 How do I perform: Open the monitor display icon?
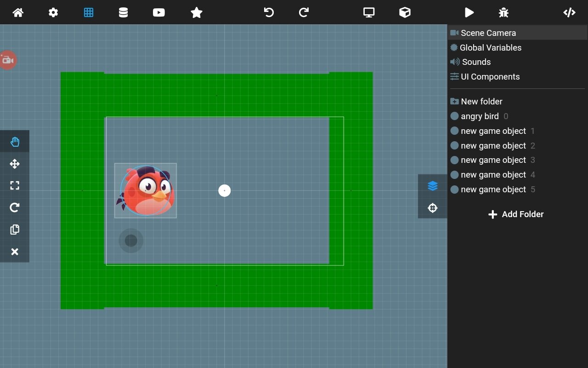pyautogui.click(x=369, y=12)
